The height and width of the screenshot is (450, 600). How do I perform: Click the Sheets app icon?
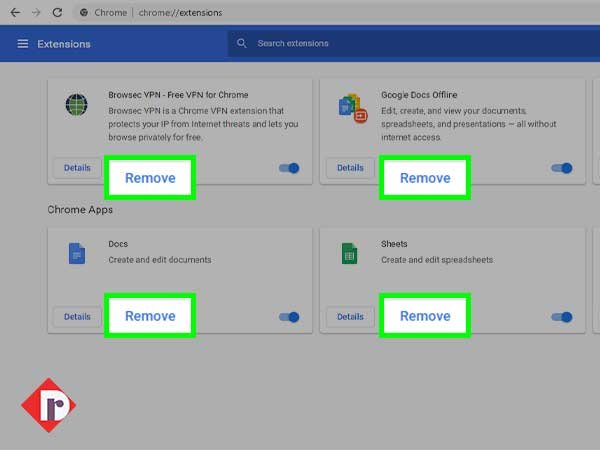(349, 253)
